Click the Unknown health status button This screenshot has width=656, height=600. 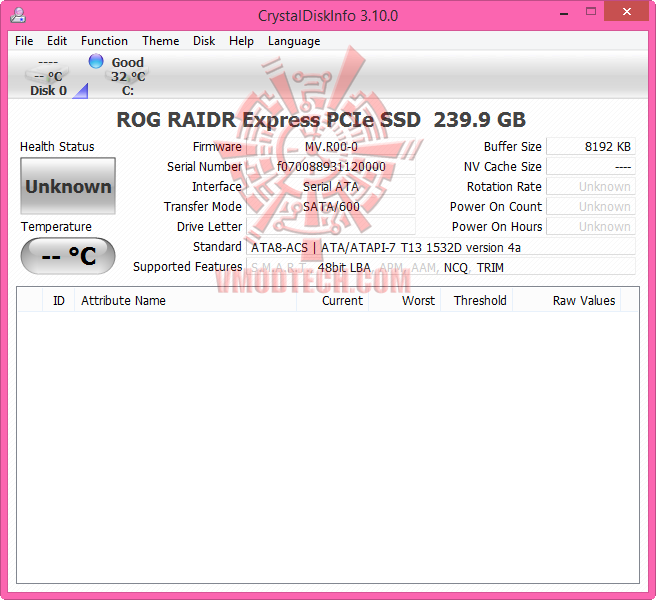68,186
